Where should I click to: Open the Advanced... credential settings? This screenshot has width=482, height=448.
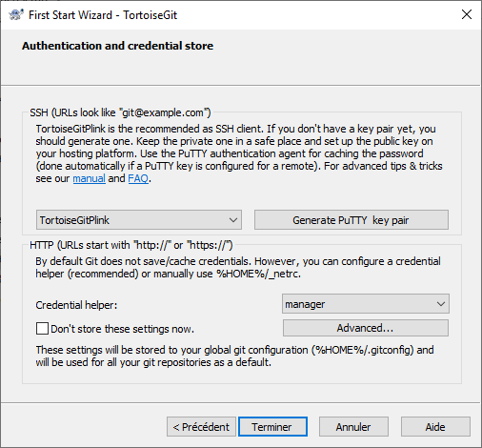(x=366, y=328)
